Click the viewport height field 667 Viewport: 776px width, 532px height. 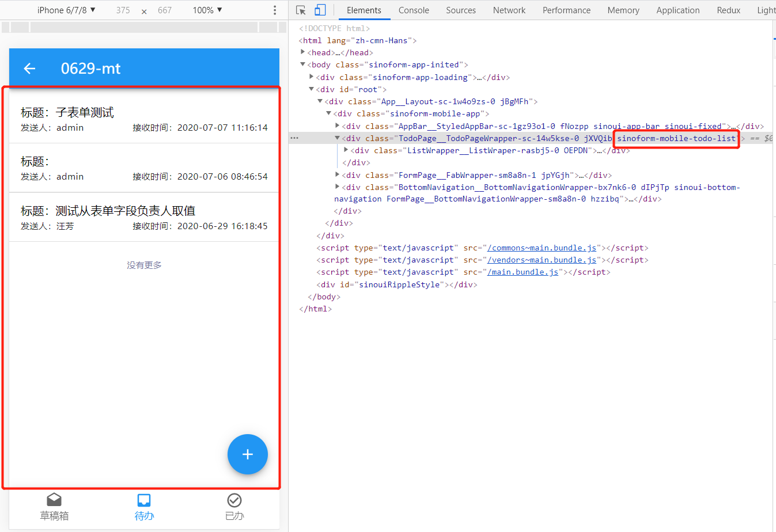point(165,10)
